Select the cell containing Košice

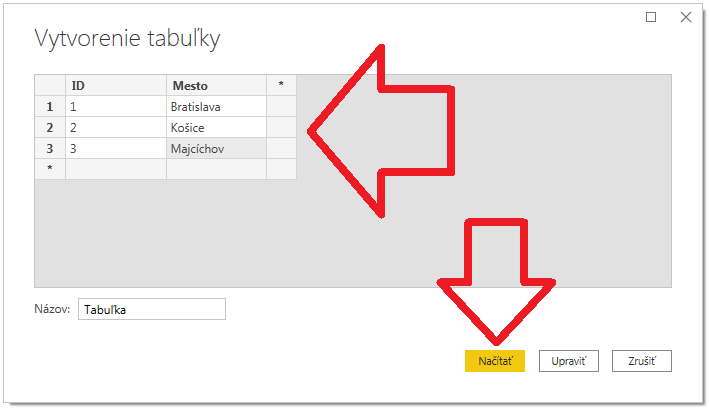tap(216, 128)
